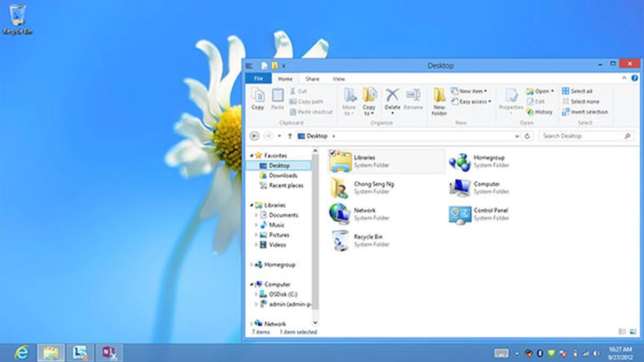The image size is (644, 362).
Task: Select Downloads in the Favorites list
Action: click(x=283, y=175)
